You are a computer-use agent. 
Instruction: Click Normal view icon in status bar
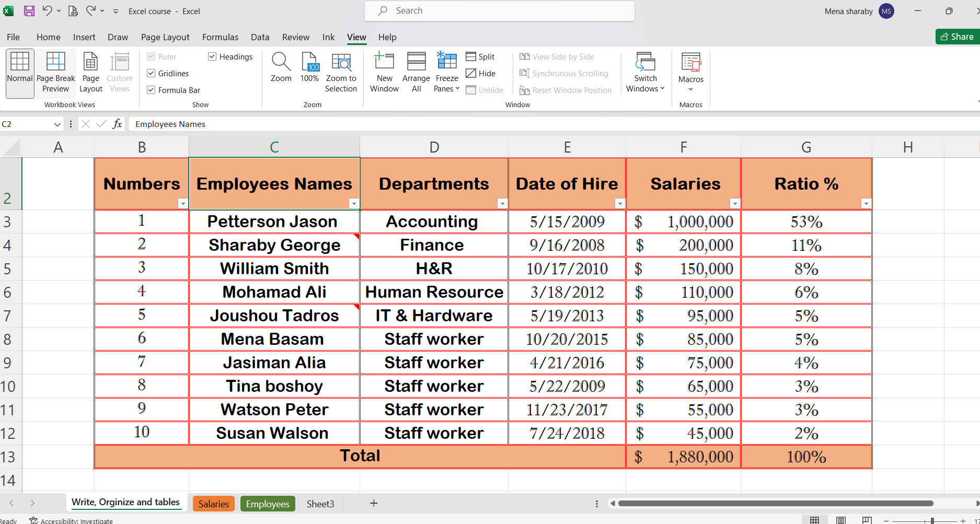pos(814,520)
